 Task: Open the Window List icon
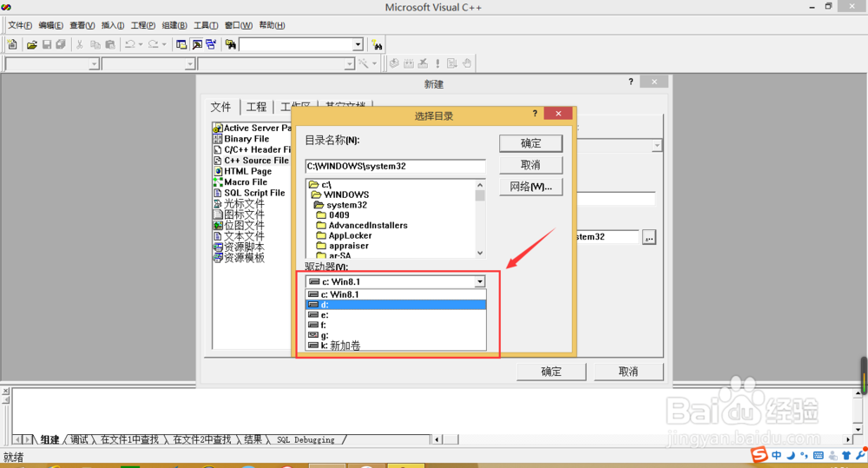pyautogui.click(x=212, y=44)
